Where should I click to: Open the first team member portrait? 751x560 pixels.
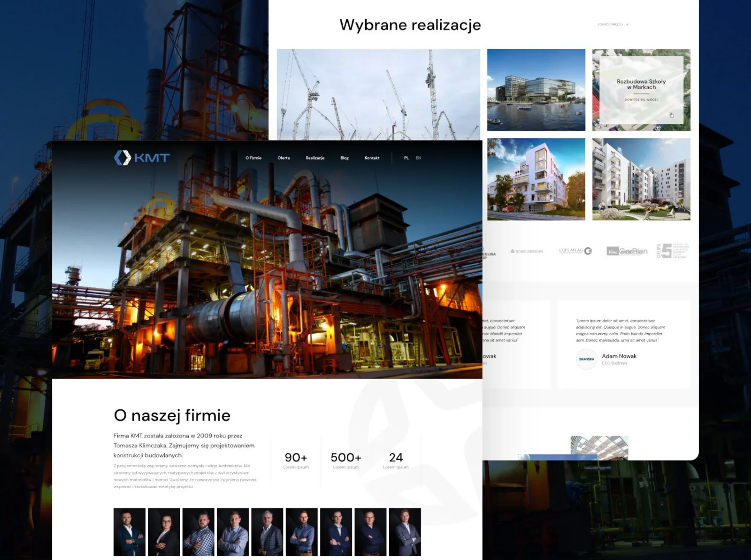point(130,532)
